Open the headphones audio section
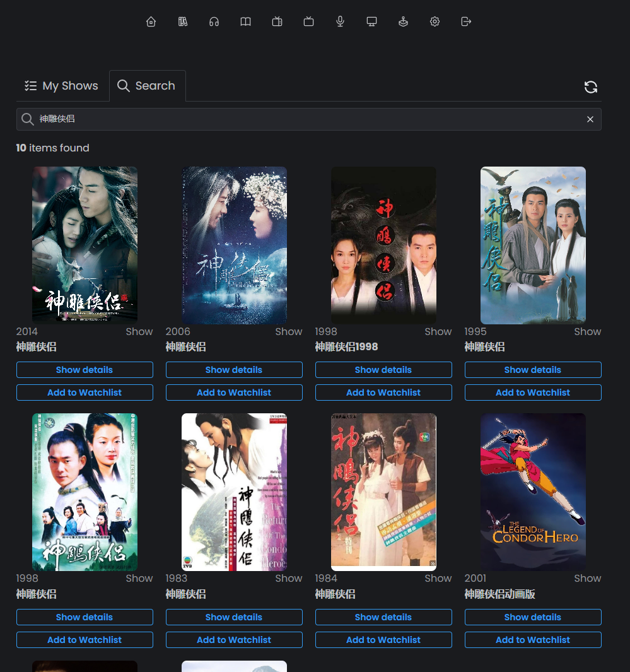Image resolution: width=630 pixels, height=672 pixels. (x=214, y=21)
